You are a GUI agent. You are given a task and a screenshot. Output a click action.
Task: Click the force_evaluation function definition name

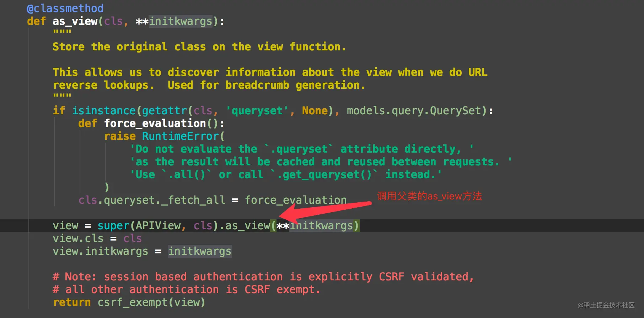click(155, 124)
